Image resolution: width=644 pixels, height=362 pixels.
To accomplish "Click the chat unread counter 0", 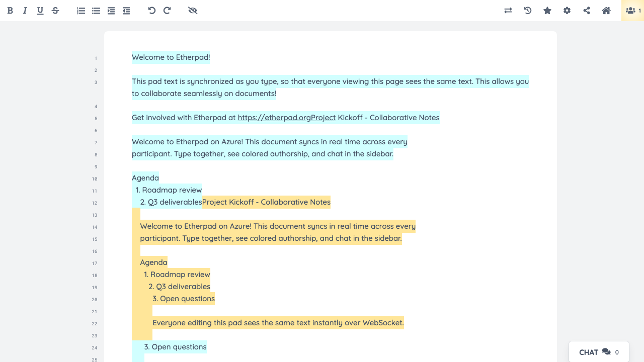I will 617,352.
